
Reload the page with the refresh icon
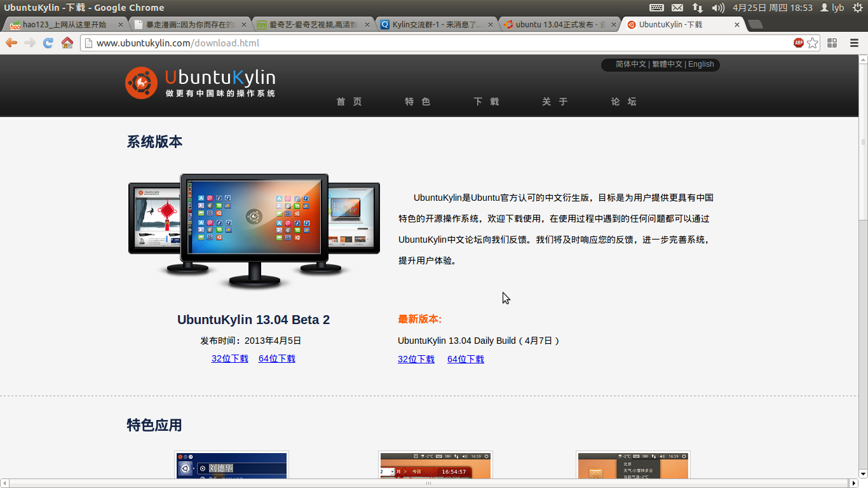[x=48, y=43]
